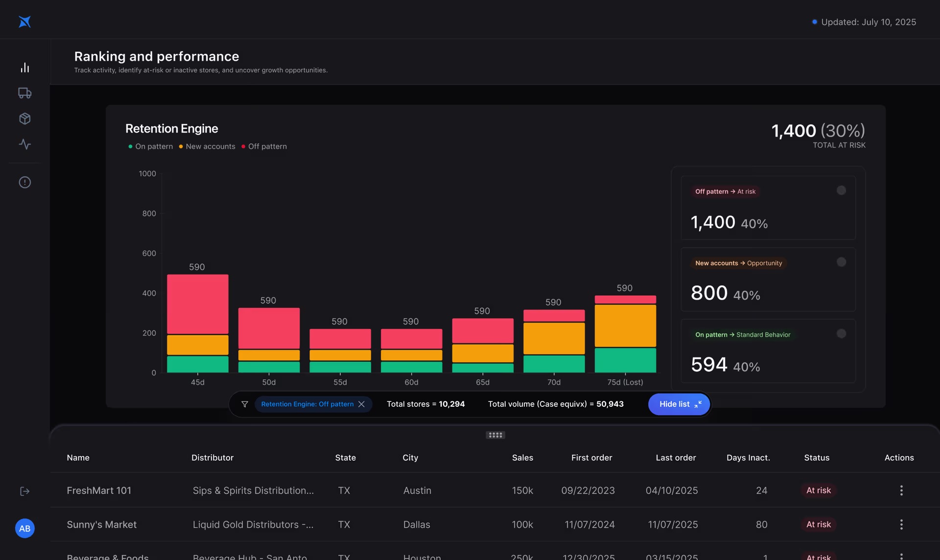Click the logout icon in the sidebar
The image size is (940, 560).
[25, 491]
